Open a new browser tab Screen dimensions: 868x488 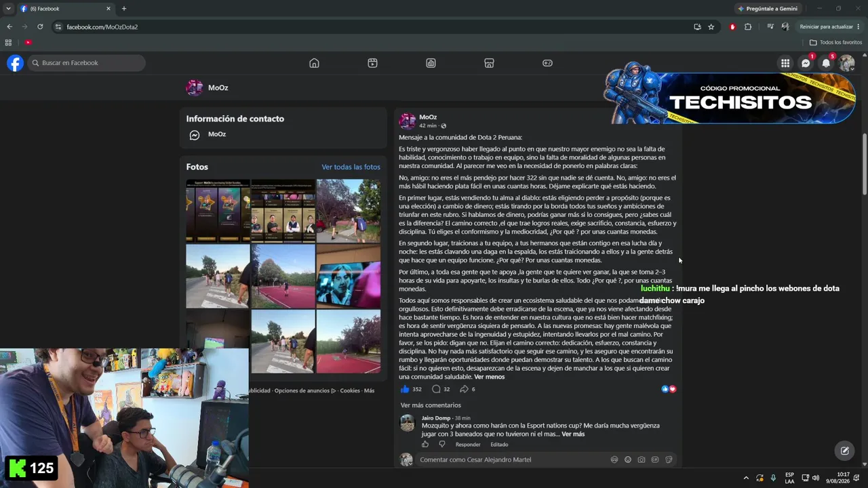coord(123,9)
